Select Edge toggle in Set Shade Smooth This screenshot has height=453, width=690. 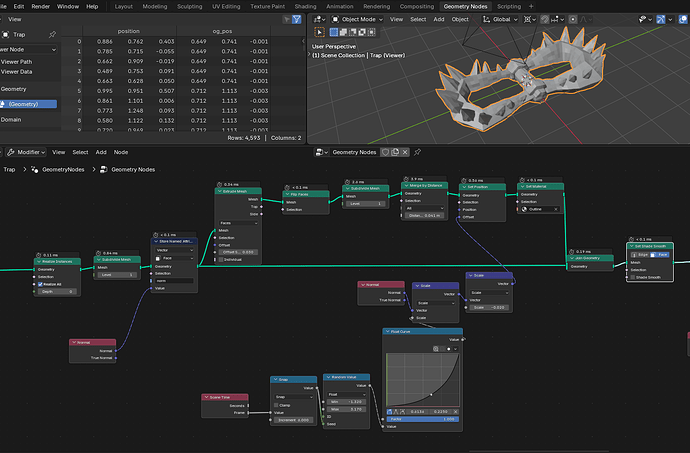tap(641, 254)
